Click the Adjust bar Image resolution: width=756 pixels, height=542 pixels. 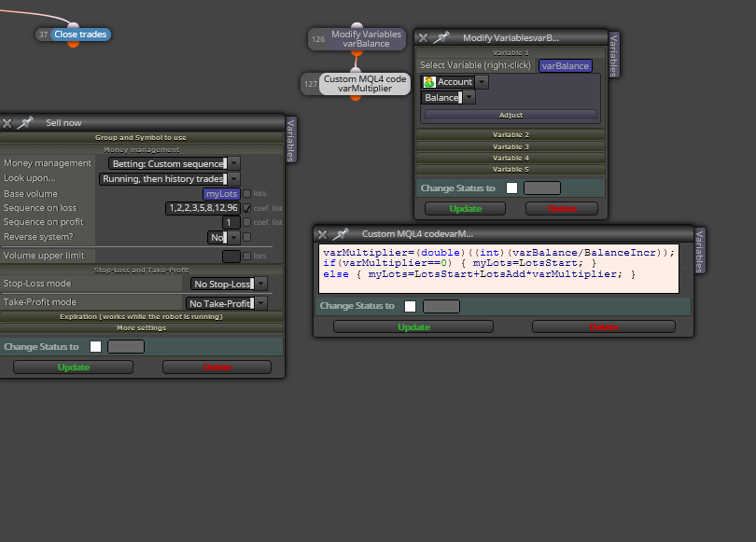511,115
